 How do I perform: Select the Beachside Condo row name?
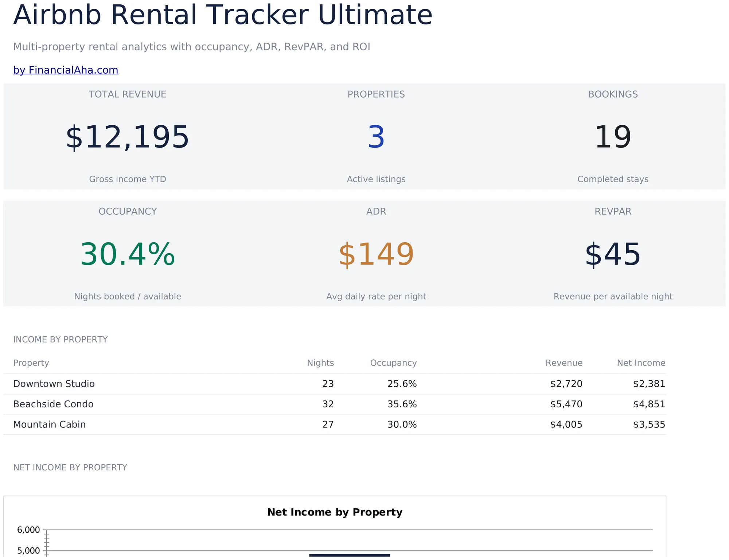(53, 404)
